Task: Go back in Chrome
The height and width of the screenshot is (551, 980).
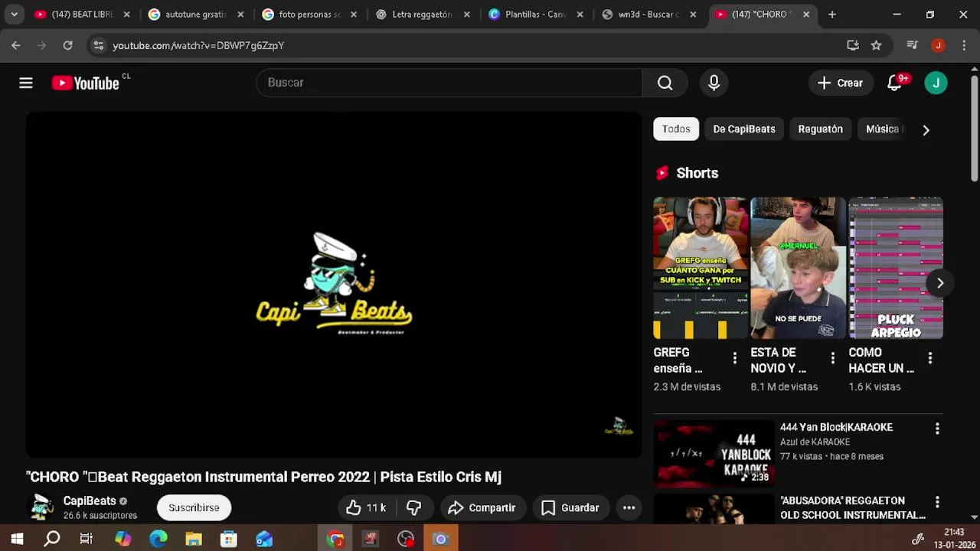Action: click(x=16, y=45)
